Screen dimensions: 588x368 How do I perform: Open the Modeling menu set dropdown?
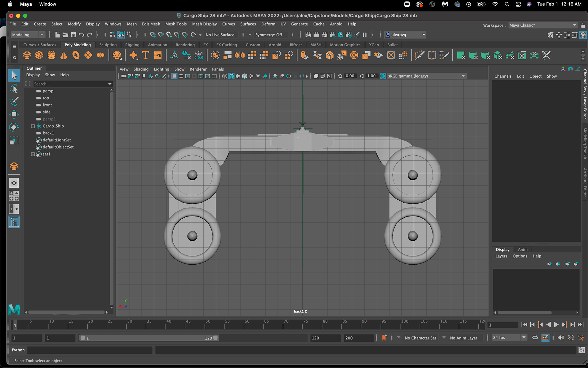28,35
